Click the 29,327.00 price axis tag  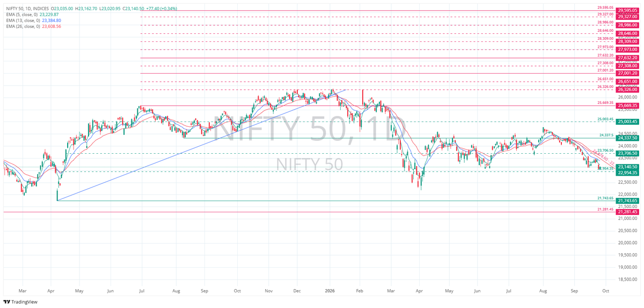627,17
